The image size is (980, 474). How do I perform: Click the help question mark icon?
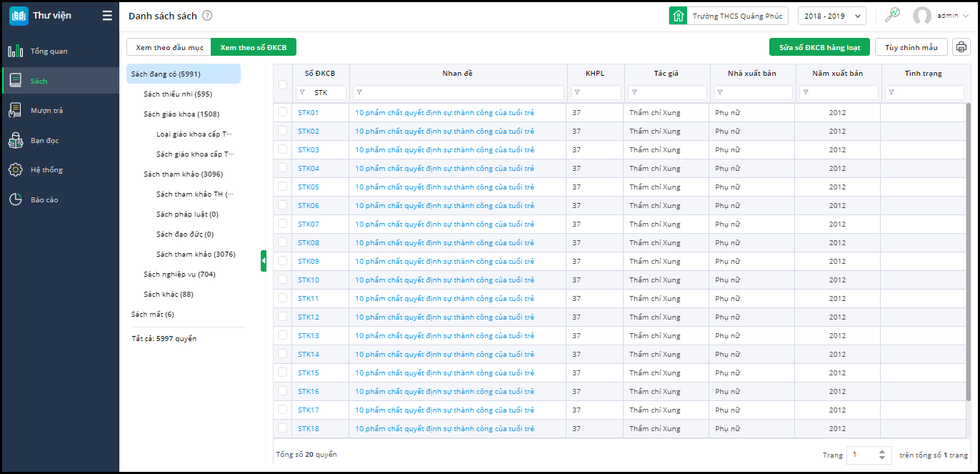click(207, 16)
